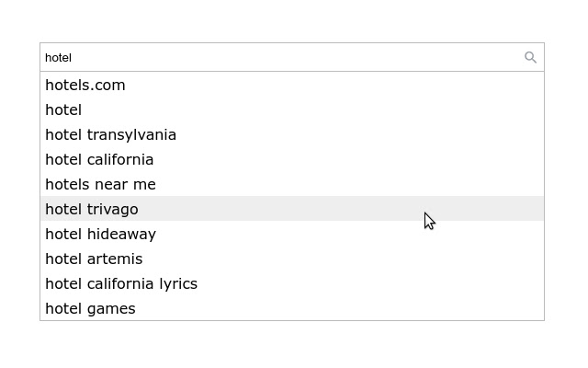Select the 'hotels.com' suggestion
This screenshot has height=368, width=588.
[x=85, y=85]
